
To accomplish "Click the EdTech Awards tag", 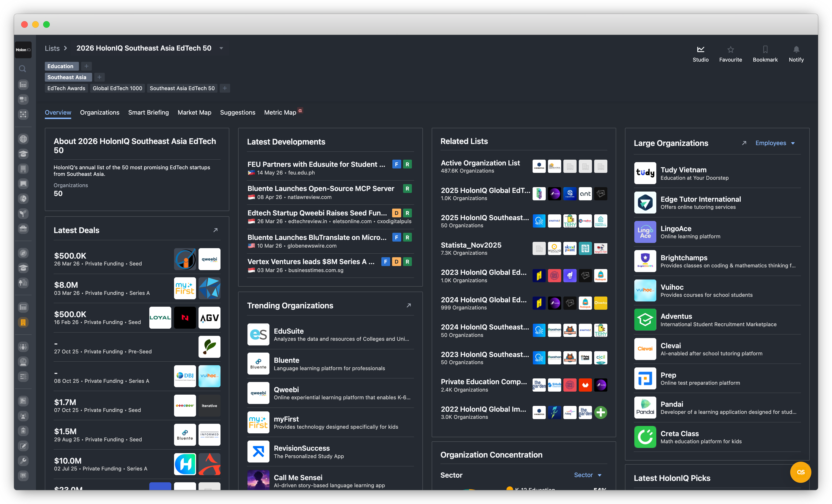I will [66, 88].
